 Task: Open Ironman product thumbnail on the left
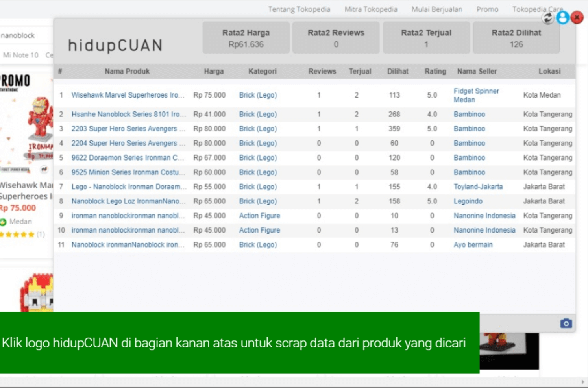(26, 123)
